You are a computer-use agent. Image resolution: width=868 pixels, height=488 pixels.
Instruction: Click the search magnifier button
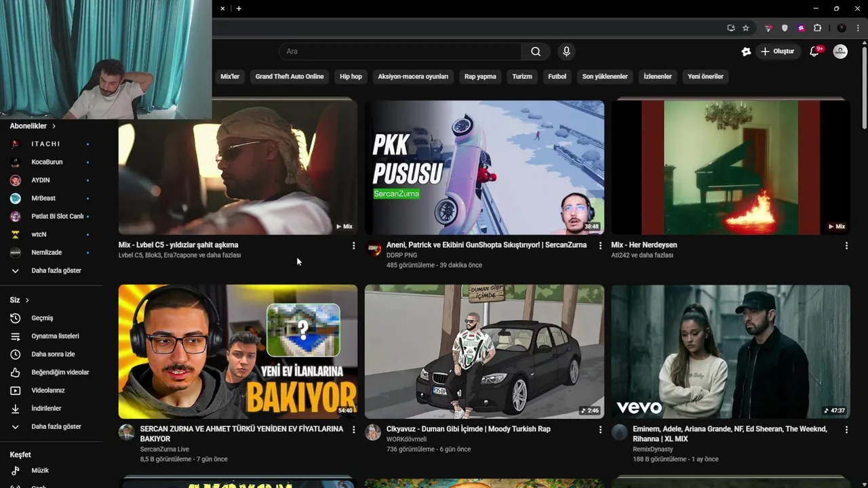point(536,52)
